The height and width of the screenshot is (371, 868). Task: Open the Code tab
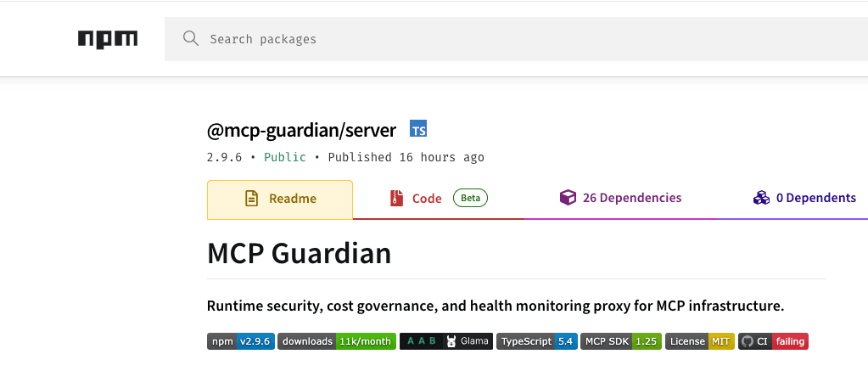click(x=439, y=200)
